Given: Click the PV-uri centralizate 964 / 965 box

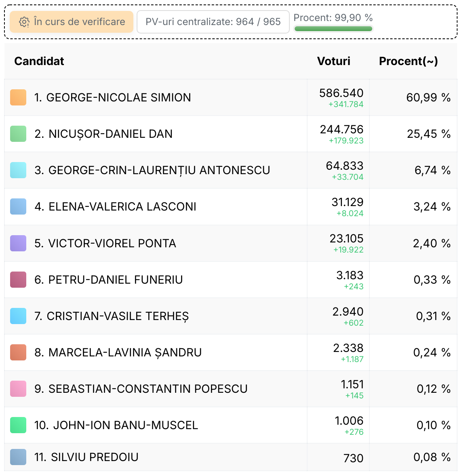Looking at the screenshot, I should click(x=213, y=22).
